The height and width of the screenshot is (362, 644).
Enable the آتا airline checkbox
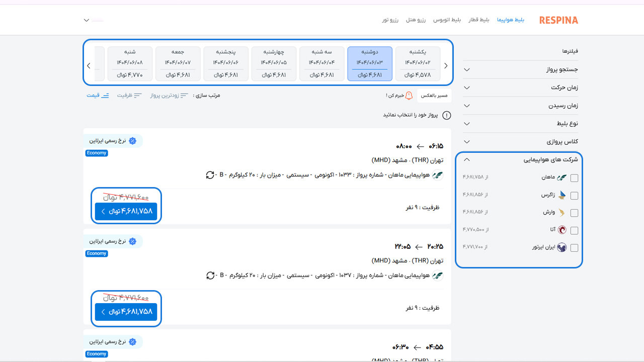[574, 230]
